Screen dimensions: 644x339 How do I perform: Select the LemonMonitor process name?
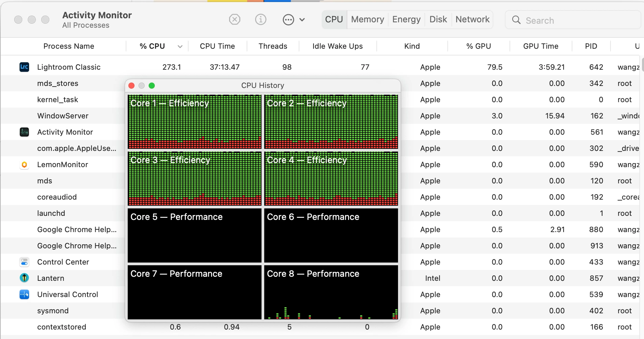click(x=63, y=164)
